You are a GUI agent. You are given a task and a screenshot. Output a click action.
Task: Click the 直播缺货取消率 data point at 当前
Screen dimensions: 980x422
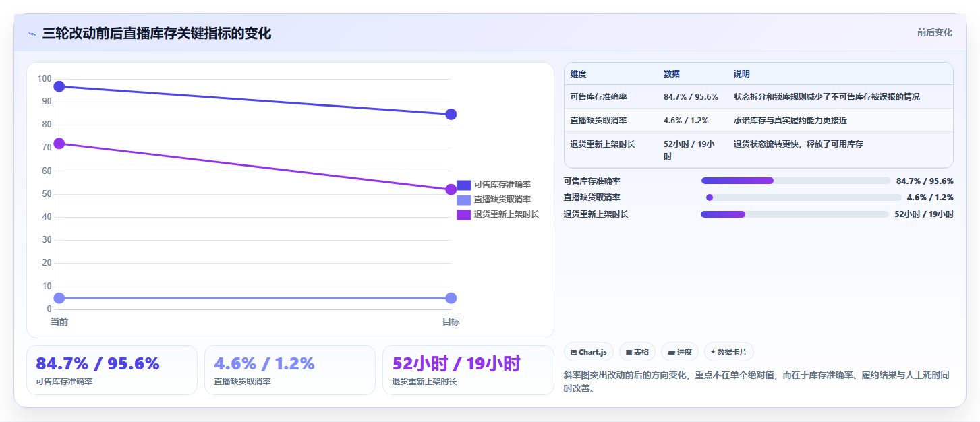59,298
